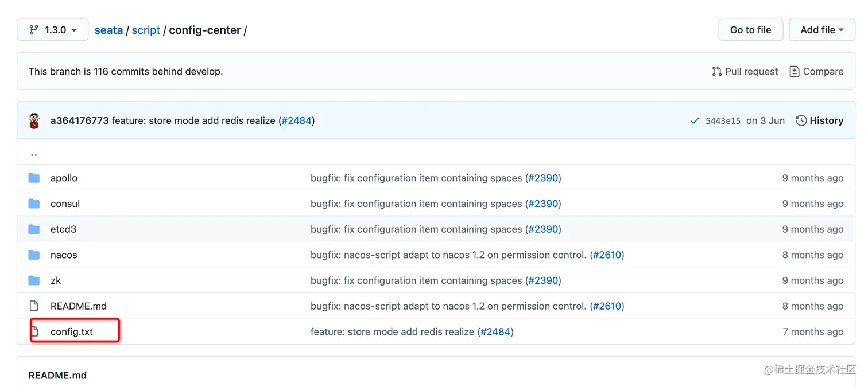Click the Compare link

816,72
